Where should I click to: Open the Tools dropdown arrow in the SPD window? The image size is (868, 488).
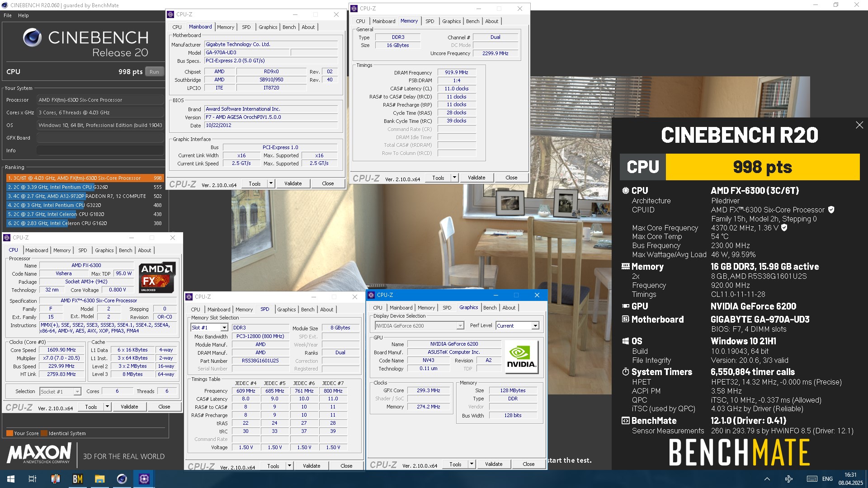(289, 466)
